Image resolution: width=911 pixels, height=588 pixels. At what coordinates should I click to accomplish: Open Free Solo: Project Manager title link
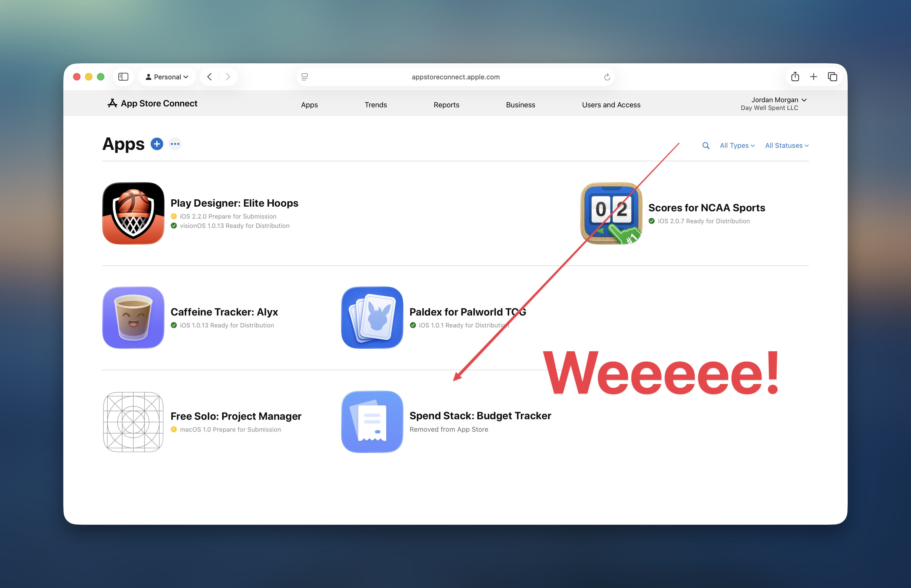click(x=236, y=416)
